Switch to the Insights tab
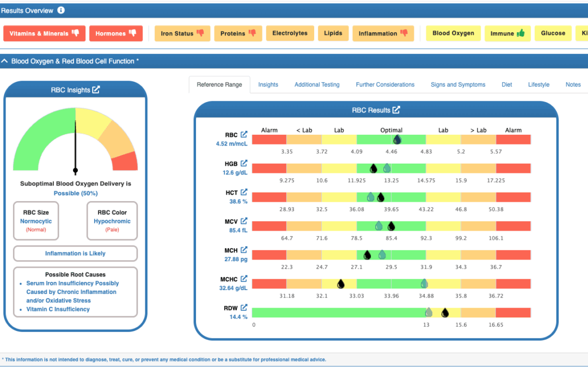 268,85
